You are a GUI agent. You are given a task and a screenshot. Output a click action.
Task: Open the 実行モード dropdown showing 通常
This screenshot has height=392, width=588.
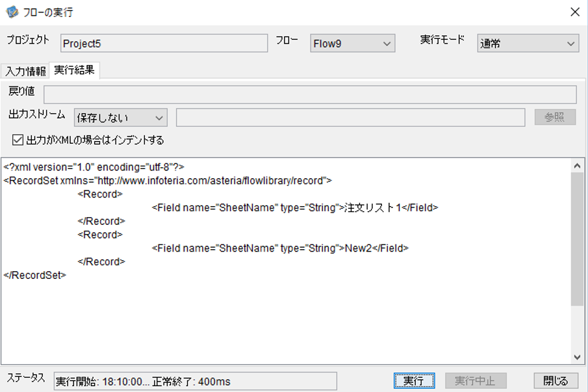click(x=528, y=43)
